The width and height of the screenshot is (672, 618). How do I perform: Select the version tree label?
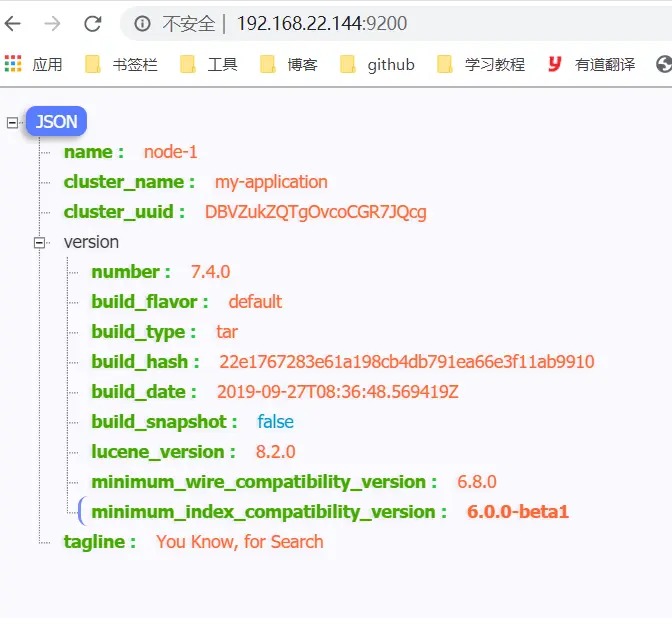[x=91, y=242]
